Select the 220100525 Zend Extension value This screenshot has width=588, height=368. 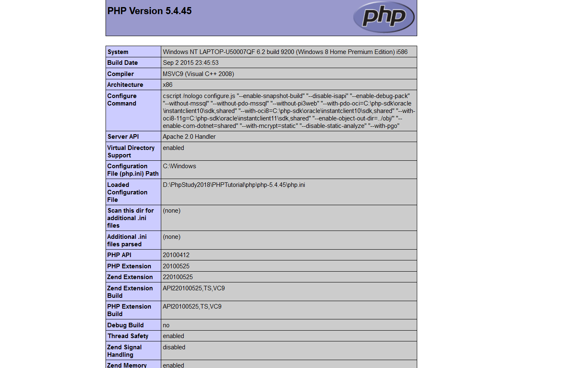tap(178, 277)
